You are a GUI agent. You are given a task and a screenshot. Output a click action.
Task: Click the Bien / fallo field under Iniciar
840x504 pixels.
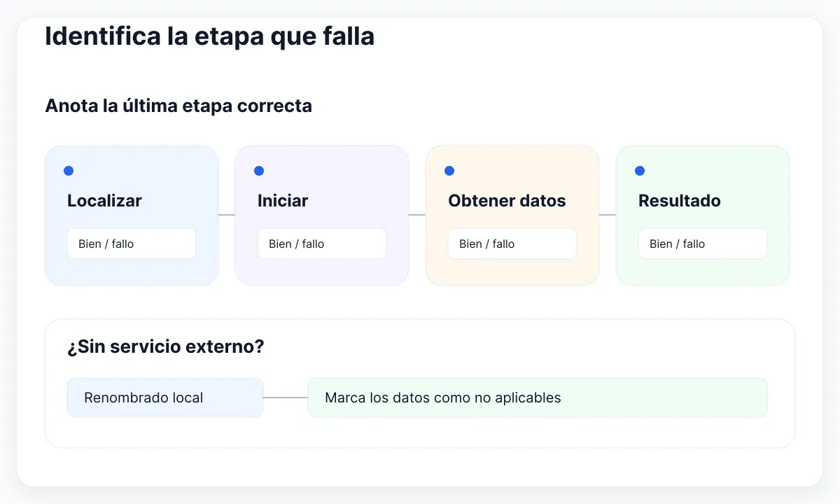pos(322,244)
